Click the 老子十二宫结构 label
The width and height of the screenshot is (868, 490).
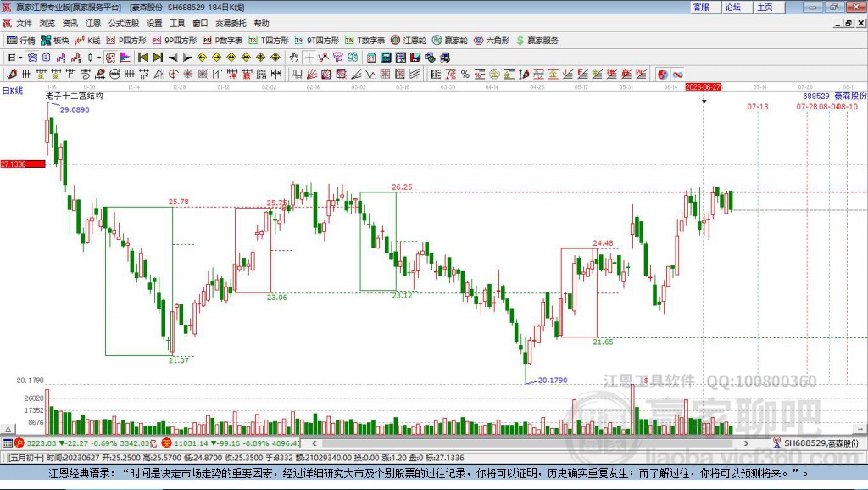point(75,96)
